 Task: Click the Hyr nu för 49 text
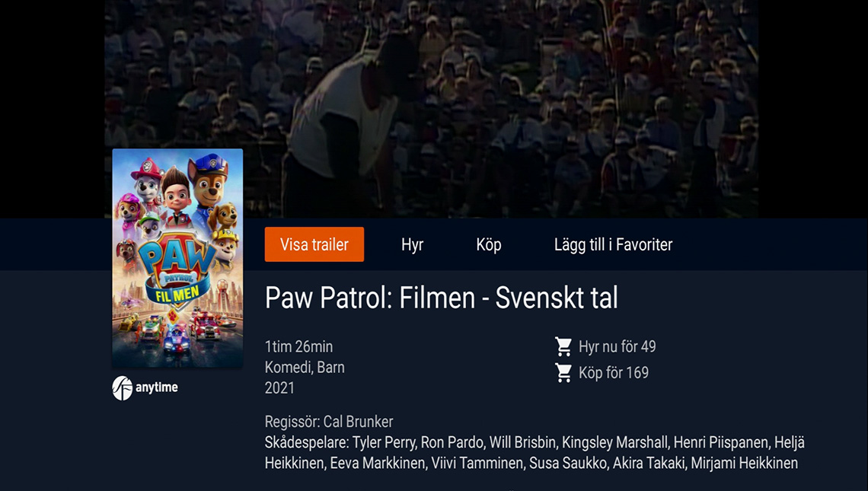point(617,346)
